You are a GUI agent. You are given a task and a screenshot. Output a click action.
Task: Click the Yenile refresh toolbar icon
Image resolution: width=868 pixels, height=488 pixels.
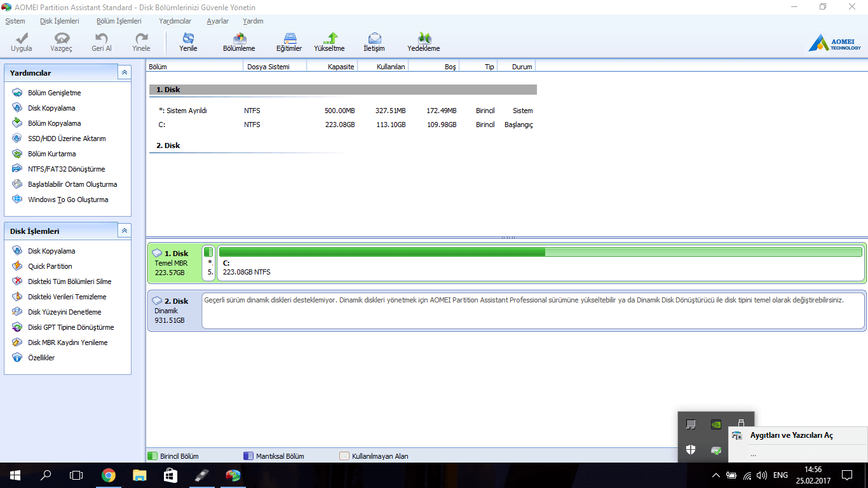pyautogui.click(x=188, y=39)
